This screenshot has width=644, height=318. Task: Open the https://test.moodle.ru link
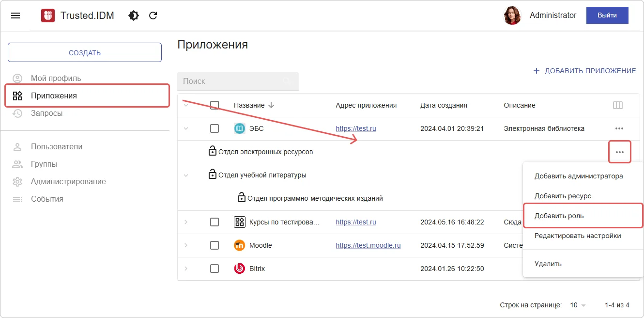click(368, 245)
